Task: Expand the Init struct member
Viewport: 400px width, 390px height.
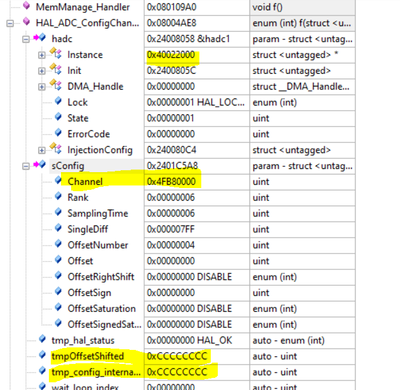Action: coord(42,71)
